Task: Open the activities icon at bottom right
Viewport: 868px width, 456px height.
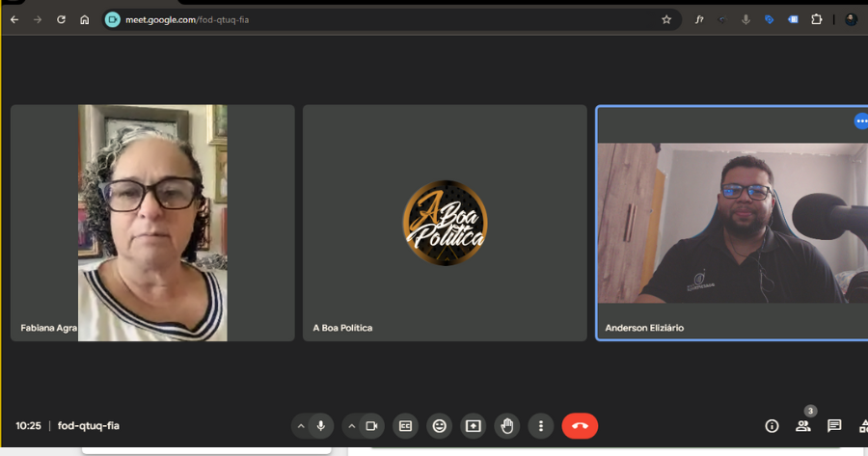Action: [x=862, y=426]
